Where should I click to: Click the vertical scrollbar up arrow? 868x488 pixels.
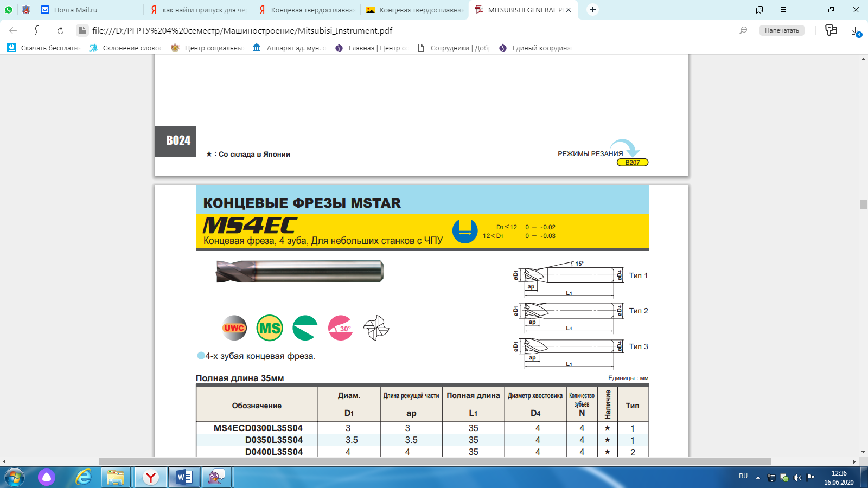pos(863,59)
